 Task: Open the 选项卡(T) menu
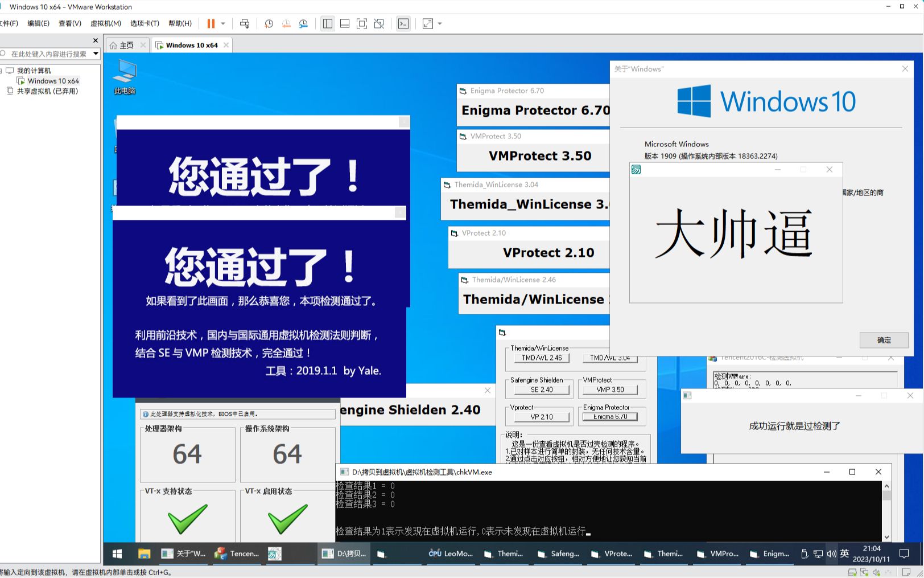(145, 23)
